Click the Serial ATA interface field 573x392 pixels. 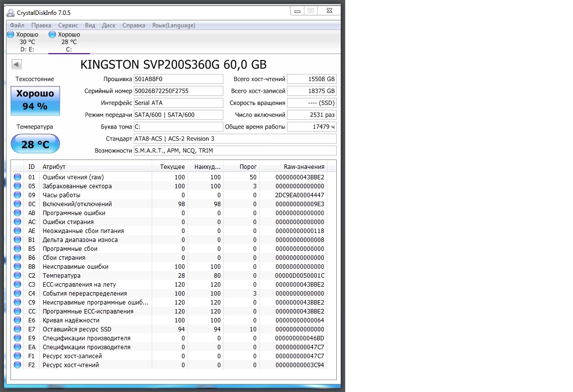click(x=179, y=103)
